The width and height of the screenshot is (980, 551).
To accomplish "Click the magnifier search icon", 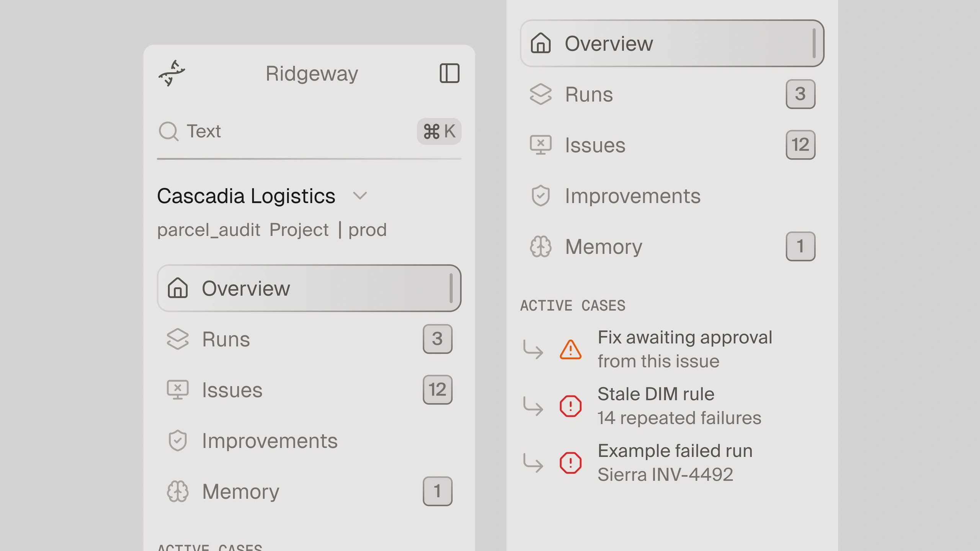I will (x=168, y=131).
